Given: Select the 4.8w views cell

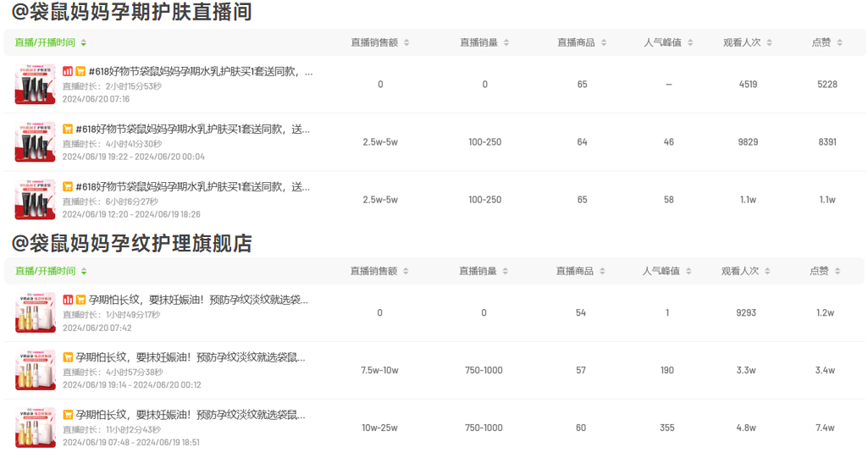Looking at the screenshot, I should coord(746,428).
